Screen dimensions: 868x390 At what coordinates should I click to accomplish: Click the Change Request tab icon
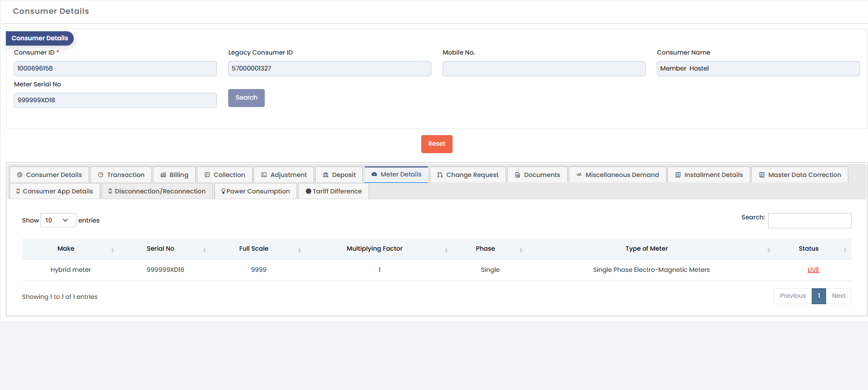[440, 175]
